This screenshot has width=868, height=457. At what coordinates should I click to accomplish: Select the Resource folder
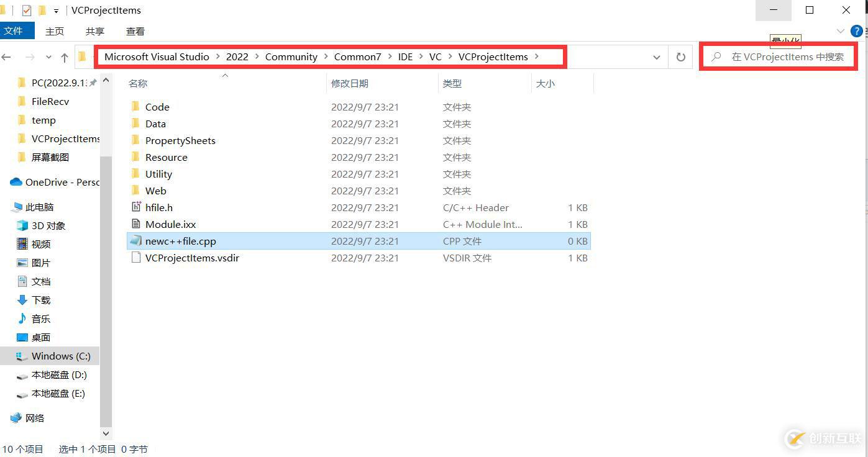[x=166, y=157]
